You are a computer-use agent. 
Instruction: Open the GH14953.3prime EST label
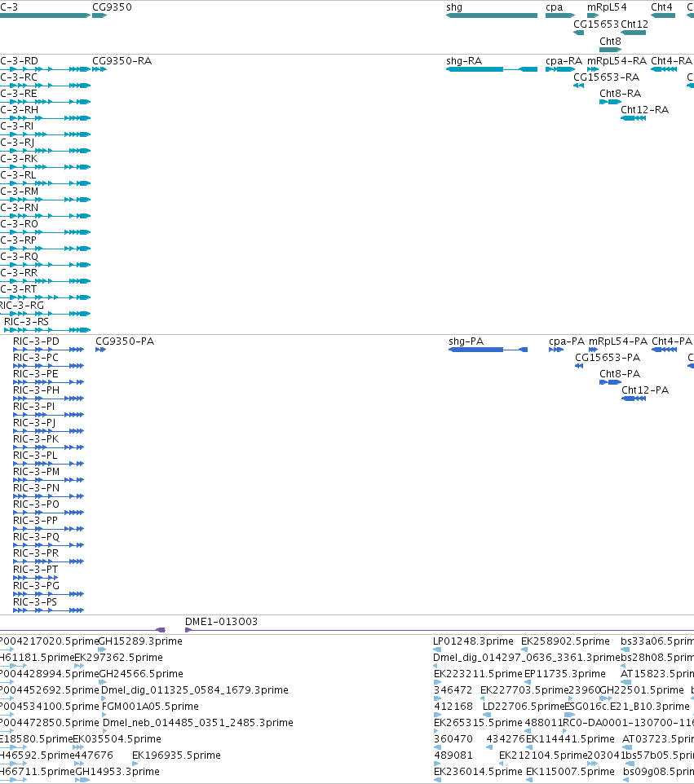click(x=117, y=772)
